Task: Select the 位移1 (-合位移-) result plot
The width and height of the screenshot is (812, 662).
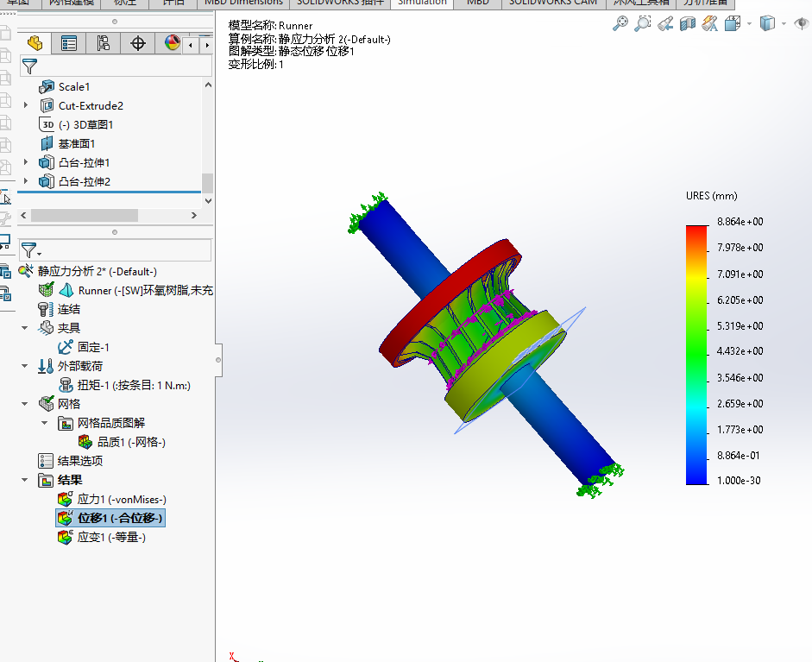Action: click(x=110, y=518)
